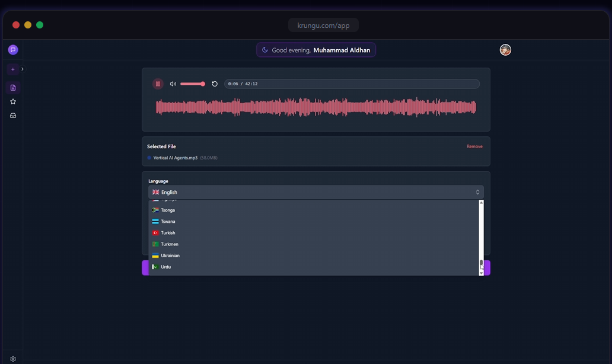Click Remove to discard the selected file
Viewport: 612px width, 364px height.
tap(474, 146)
